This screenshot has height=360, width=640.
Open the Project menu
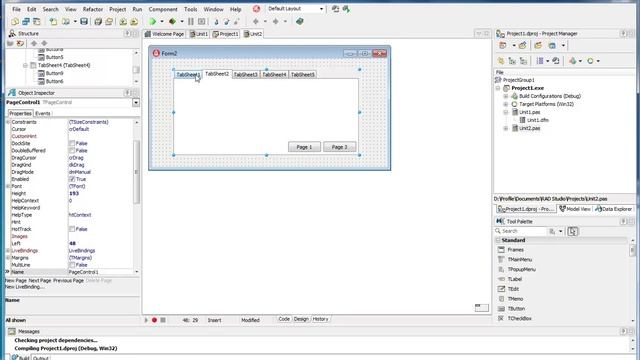coord(117,9)
